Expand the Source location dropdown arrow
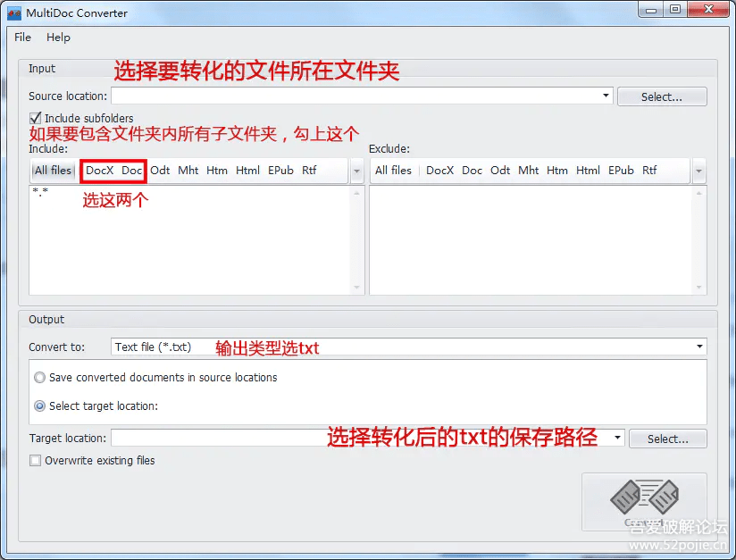Viewport: 736px width, 560px height. tap(606, 96)
